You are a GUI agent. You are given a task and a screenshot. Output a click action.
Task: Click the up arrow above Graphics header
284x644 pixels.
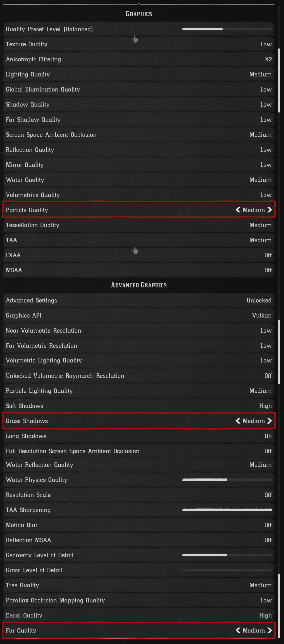(139, 4)
